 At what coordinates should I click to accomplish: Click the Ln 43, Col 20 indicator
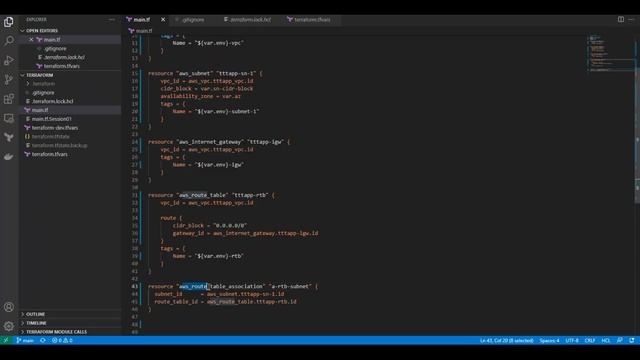pos(507,340)
